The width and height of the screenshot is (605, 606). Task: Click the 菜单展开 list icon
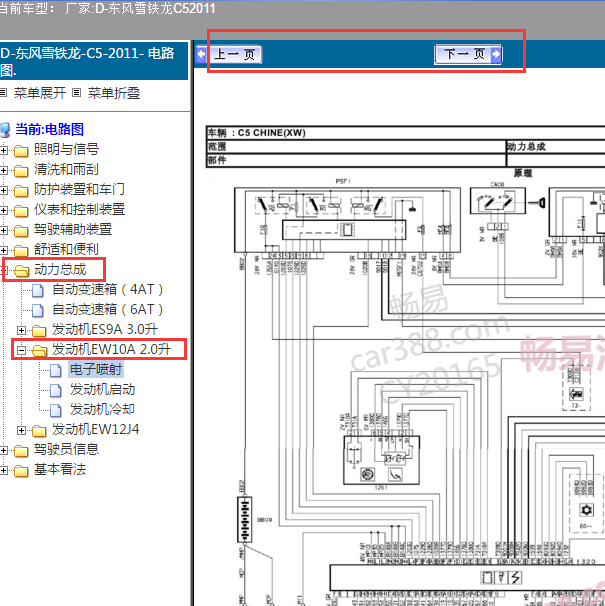(x=3, y=93)
